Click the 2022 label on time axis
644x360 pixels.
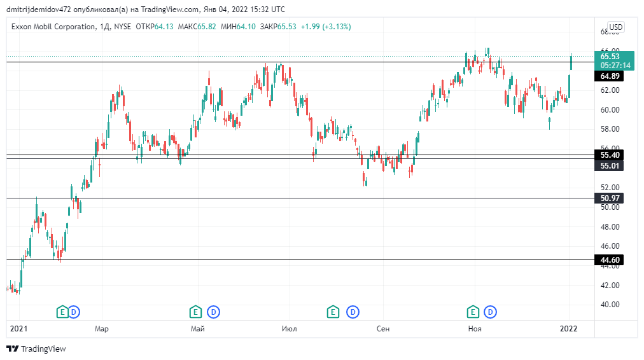pyautogui.click(x=569, y=329)
